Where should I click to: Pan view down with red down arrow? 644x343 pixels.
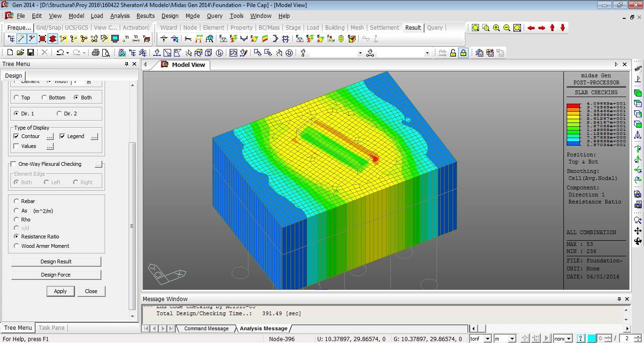pyautogui.click(x=563, y=28)
